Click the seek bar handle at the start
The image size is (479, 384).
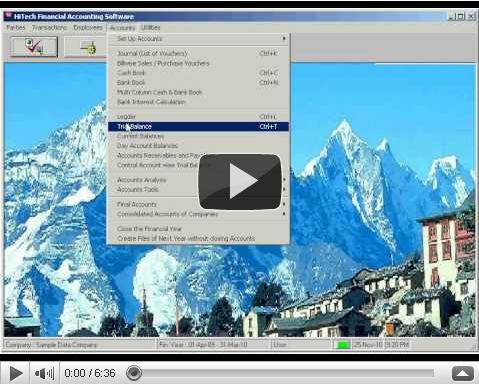tap(134, 373)
